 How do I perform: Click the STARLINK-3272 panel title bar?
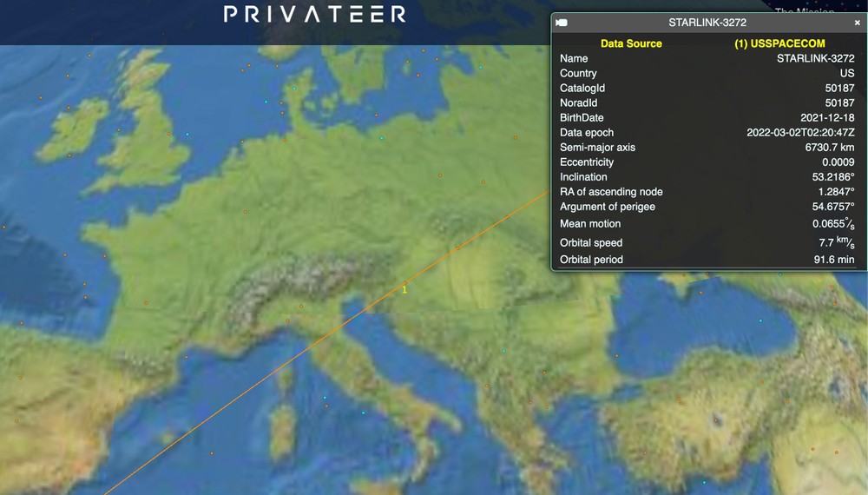tap(707, 23)
